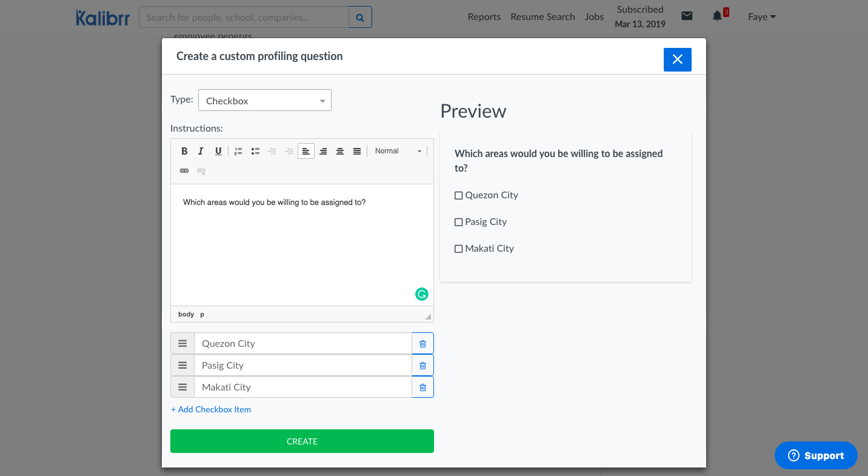Delete the Makati City item with trash icon
This screenshot has height=476, width=868.
point(422,387)
